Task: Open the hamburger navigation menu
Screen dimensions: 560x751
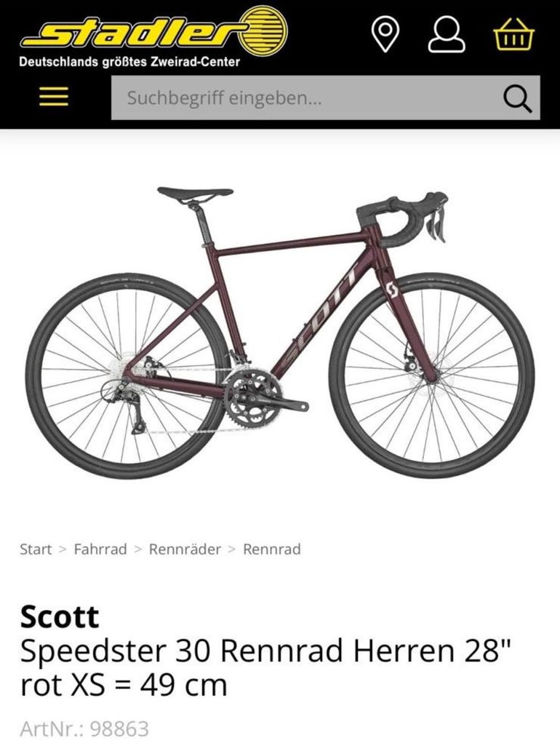Action: (x=54, y=98)
